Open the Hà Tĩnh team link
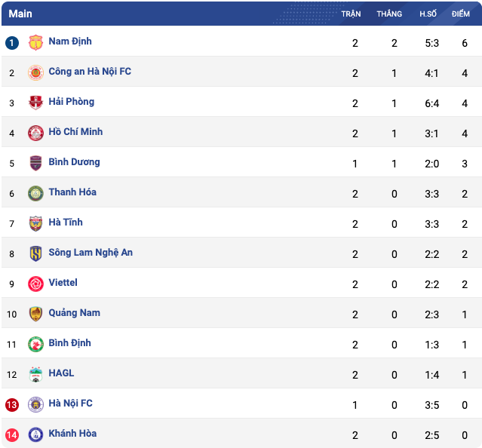This screenshot has height=448, width=482. pyautogui.click(x=66, y=222)
